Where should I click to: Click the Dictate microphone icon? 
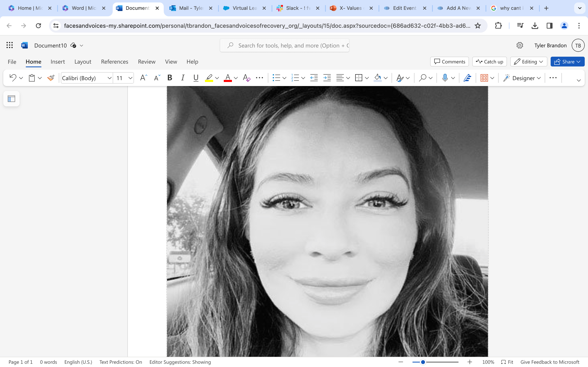(x=445, y=78)
